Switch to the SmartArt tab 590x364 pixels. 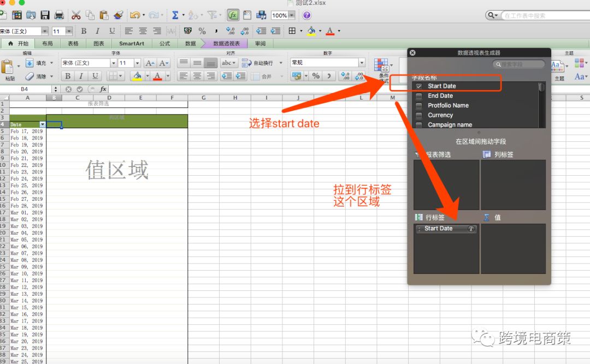coord(132,44)
